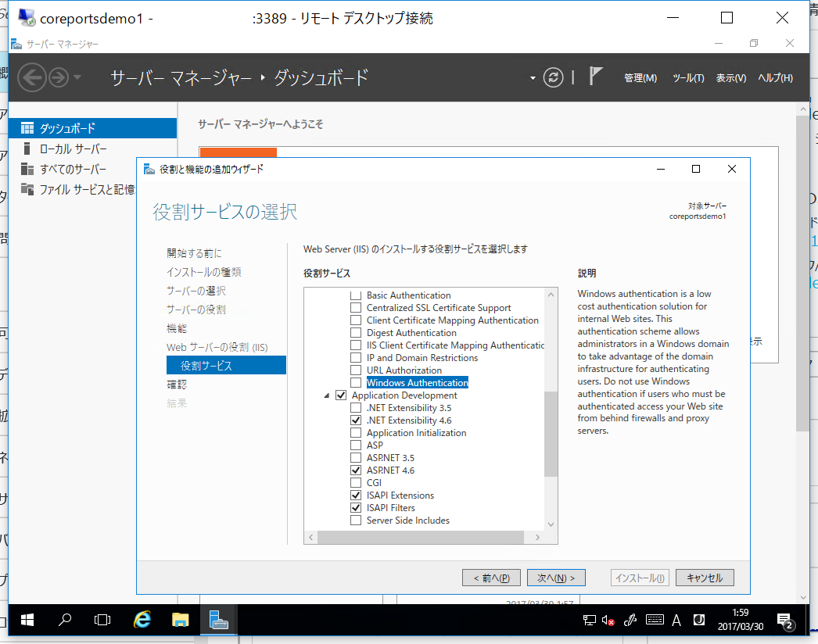Check Server Side Includes checkbox
818x644 pixels.
coord(356,521)
